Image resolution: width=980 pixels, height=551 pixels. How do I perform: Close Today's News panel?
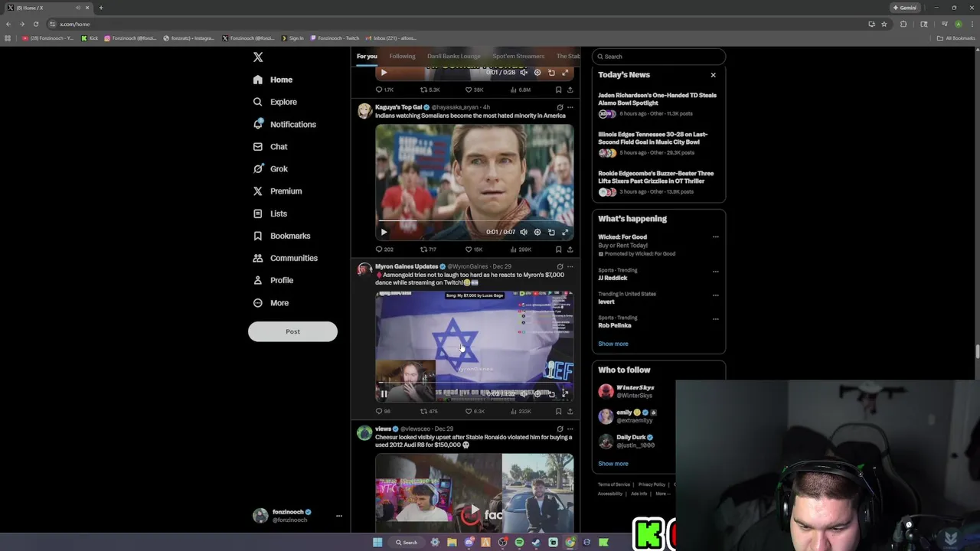[x=713, y=75]
